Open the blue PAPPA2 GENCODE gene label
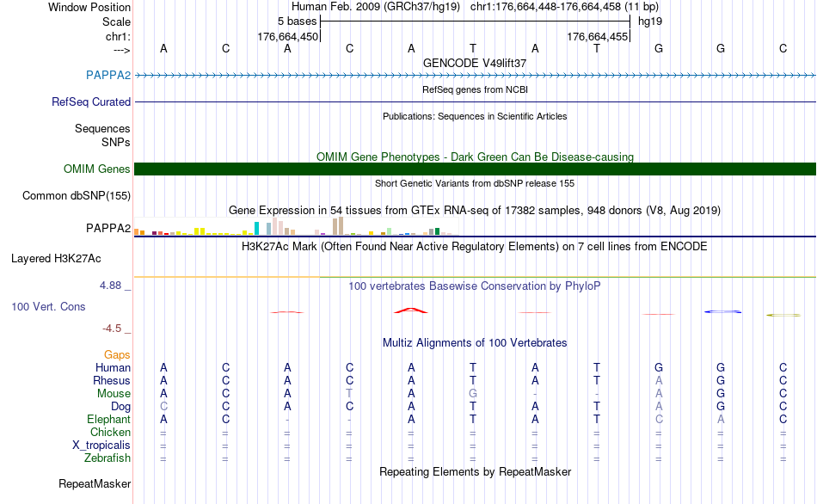This screenshot has height=504, width=817. 108,75
